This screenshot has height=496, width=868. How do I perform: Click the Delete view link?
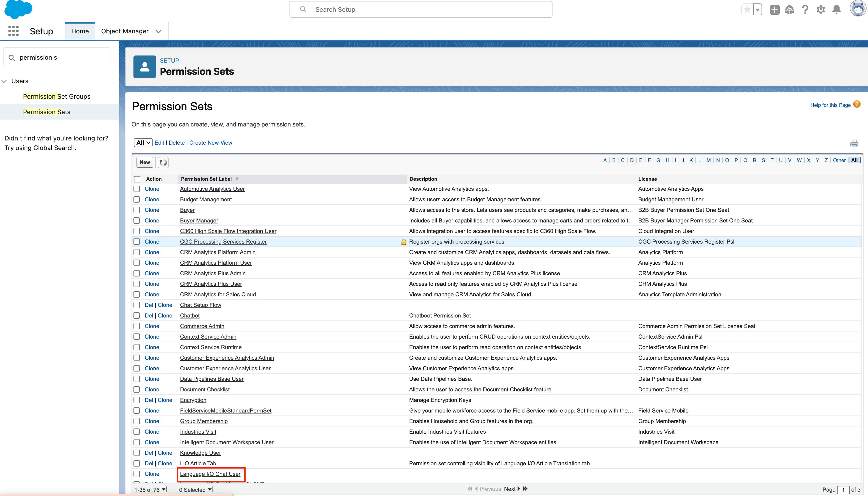point(177,143)
